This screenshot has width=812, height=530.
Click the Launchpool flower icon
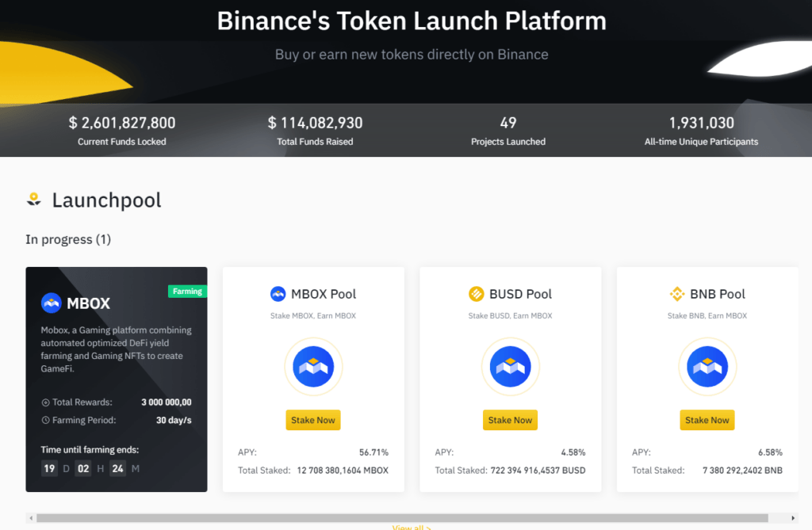click(33, 200)
